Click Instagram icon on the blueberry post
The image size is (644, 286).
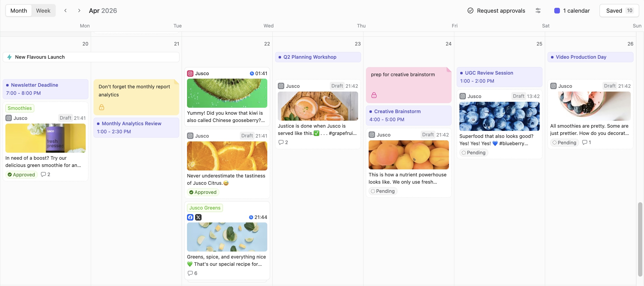coord(463,96)
